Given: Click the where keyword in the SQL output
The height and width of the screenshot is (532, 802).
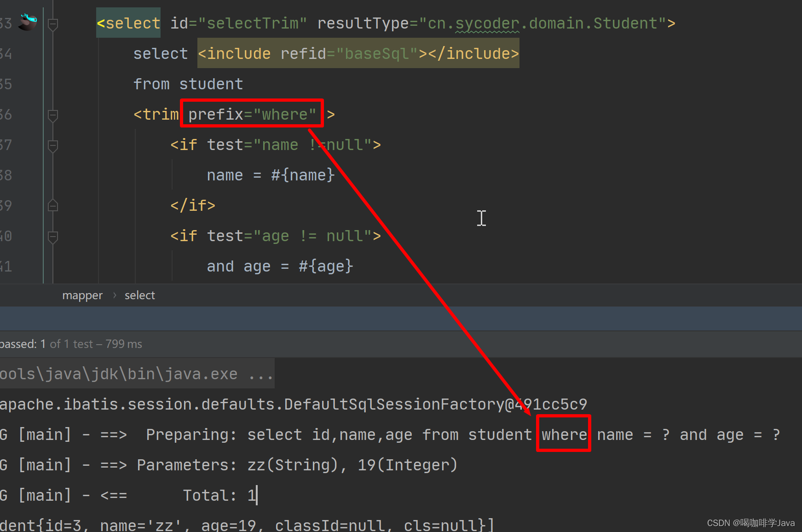Looking at the screenshot, I should pyautogui.click(x=563, y=434).
